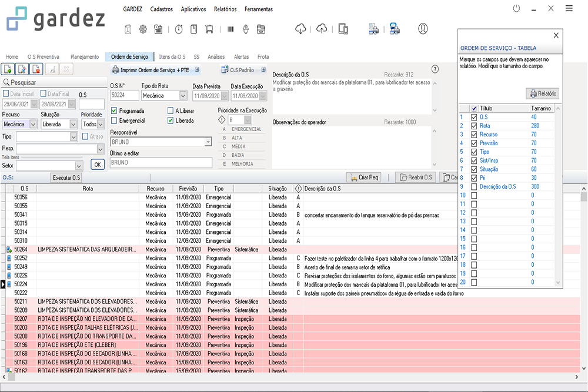Click the OK filter button
Image resolution: width=588 pixels, height=392 pixels.
(98, 165)
